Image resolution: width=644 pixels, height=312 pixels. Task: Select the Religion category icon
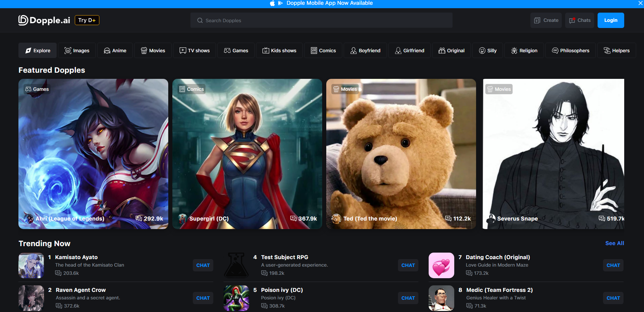(514, 50)
